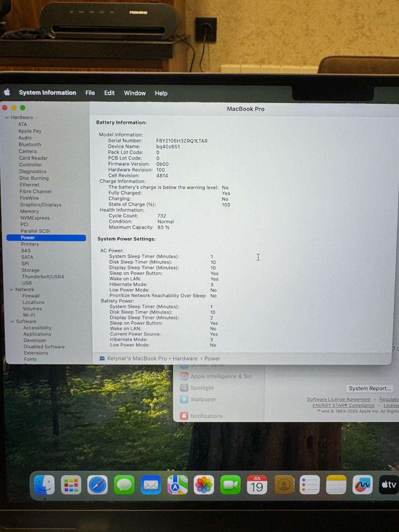Select Printers in the sidebar
Image resolution: width=399 pixels, height=532 pixels.
30,244
